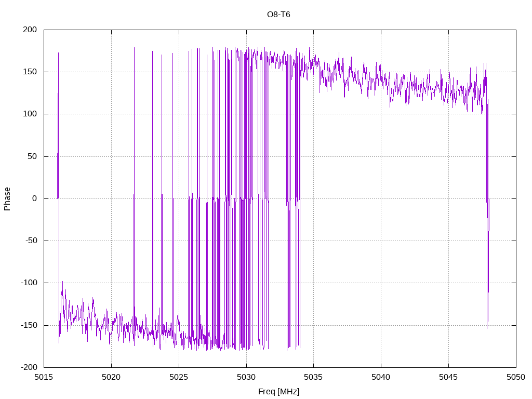Click the Freq [MHz] x-axis label
This screenshot has width=532, height=399.
[278, 392]
